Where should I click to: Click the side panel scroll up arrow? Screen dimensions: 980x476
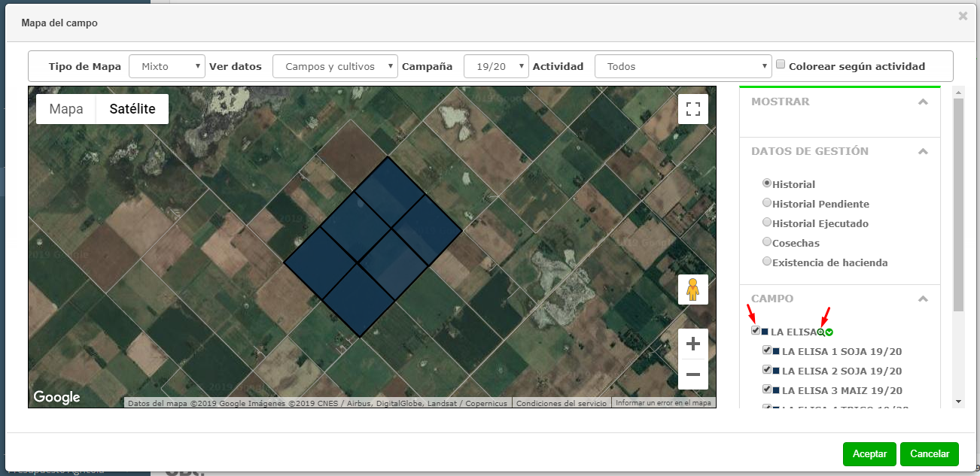[958, 92]
